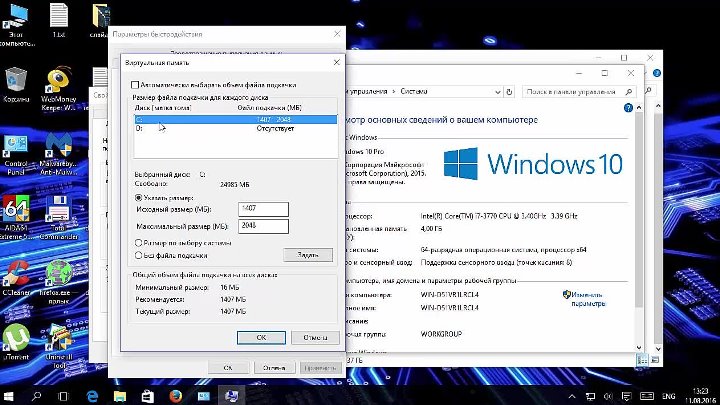720x405 pixels.
Task: Open the Recycle Bin desktop icon
Action: click(x=16, y=84)
